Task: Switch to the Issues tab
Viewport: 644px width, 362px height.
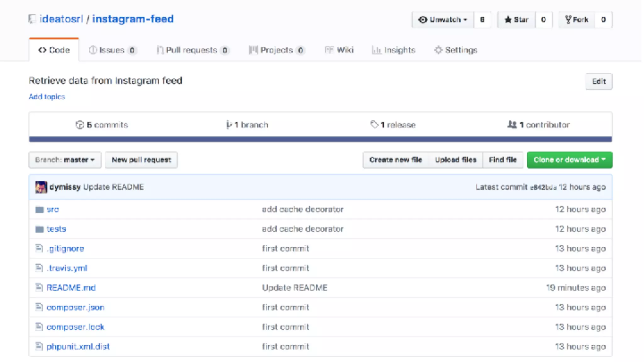Action: pyautogui.click(x=113, y=50)
